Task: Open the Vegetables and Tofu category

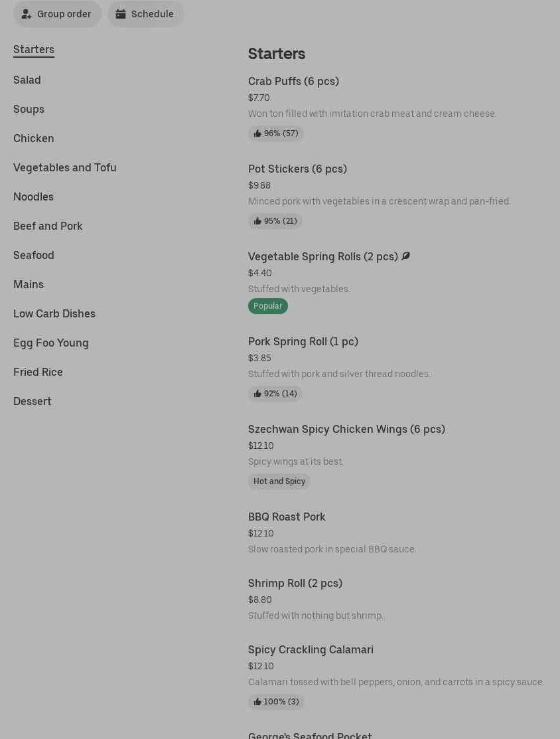Action: [x=65, y=167]
